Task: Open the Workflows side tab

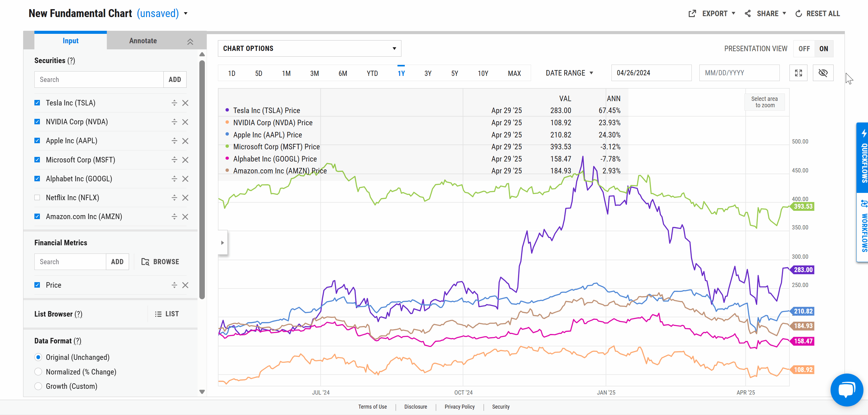Action: 863,227
